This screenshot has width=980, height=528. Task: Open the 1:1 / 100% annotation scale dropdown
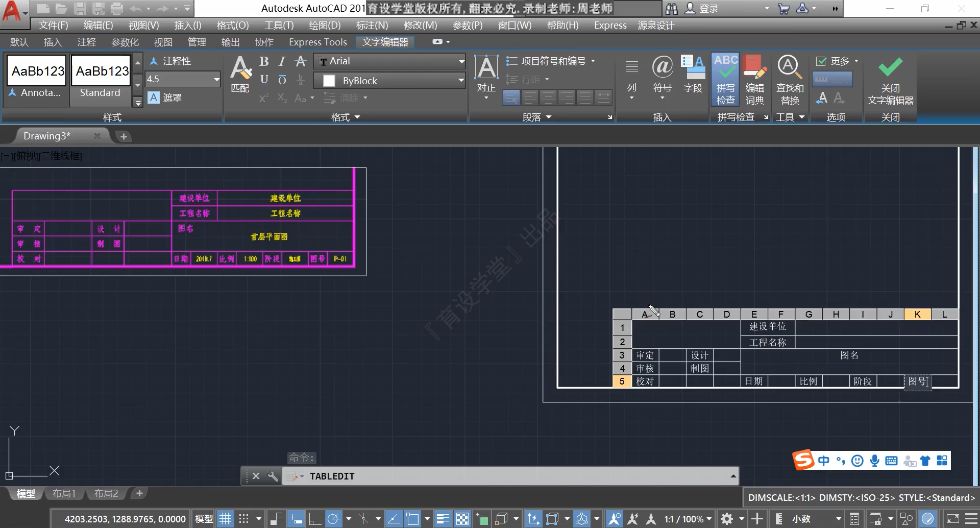pyautogui.click(x=688, y=519)
